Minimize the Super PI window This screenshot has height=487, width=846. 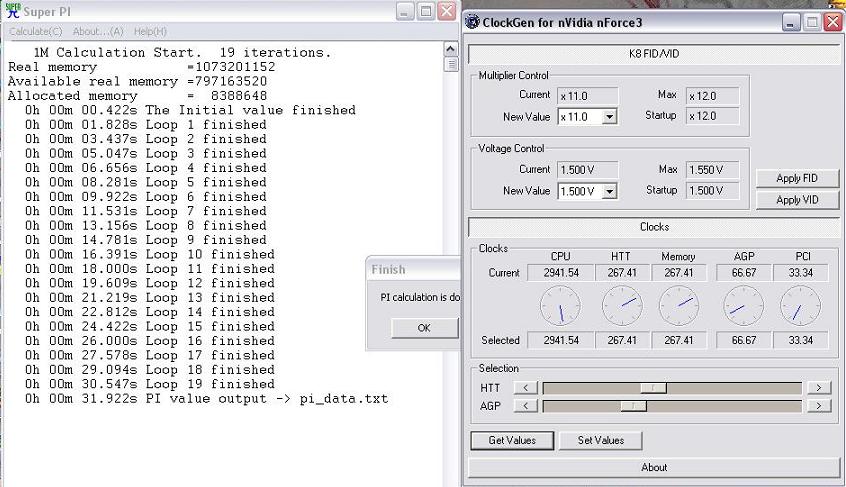pos(405,11)
